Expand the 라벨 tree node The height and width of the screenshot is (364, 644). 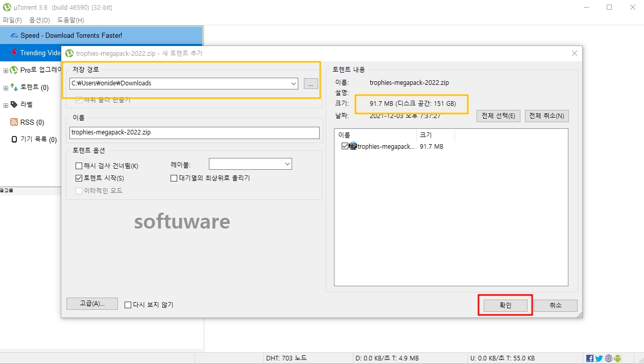(6, 105)
